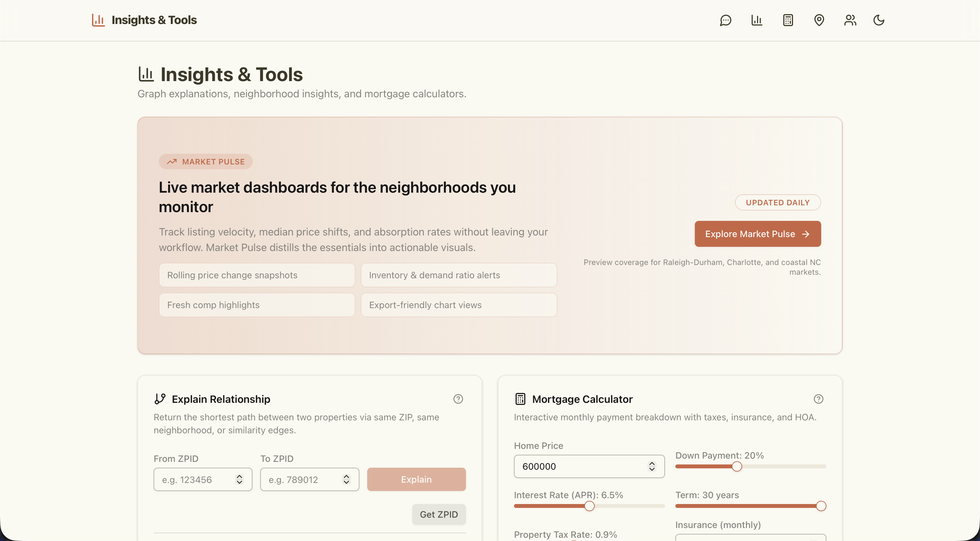Click the Live market dashboards headline
Screen dimensions: 980x541
pyautogui.click(x=337, y=197)
